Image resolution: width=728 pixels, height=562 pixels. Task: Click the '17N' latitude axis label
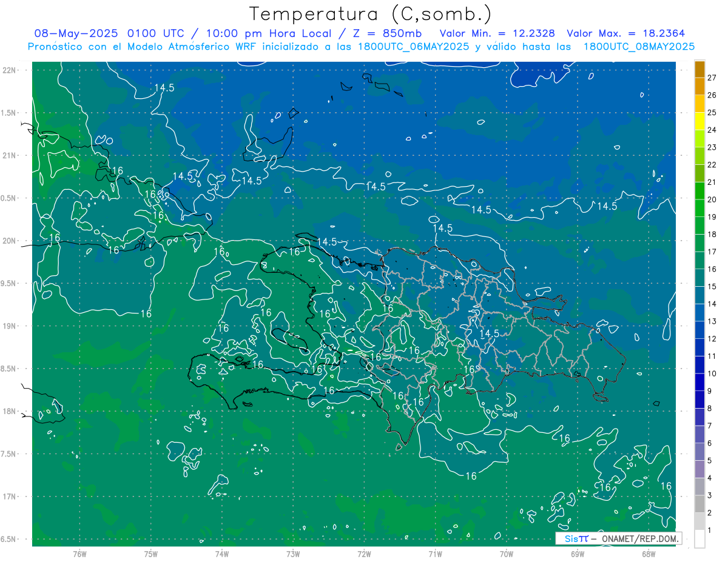[x=10, y=497]
